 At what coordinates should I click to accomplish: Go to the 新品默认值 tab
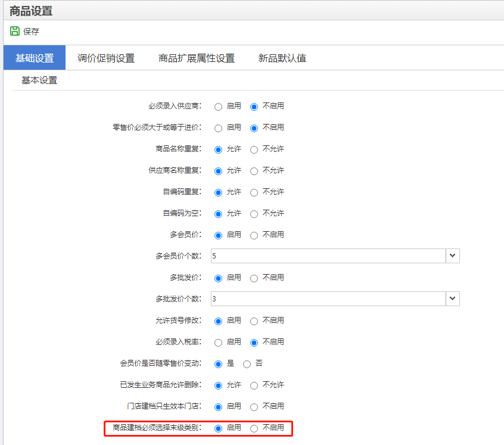(x=282, y=58)
